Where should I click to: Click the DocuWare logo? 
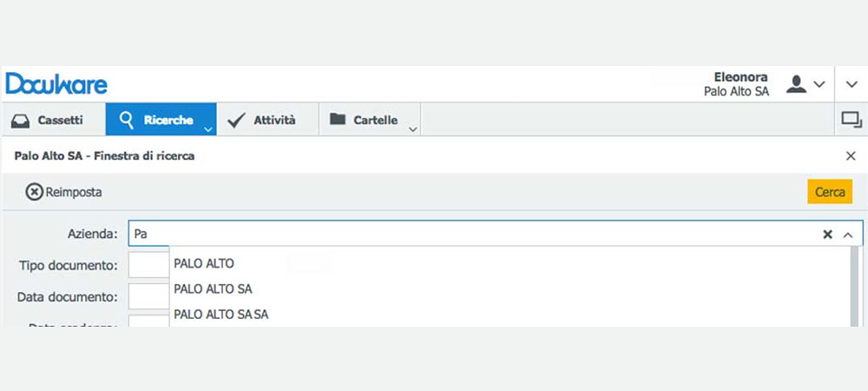point(56,84)
